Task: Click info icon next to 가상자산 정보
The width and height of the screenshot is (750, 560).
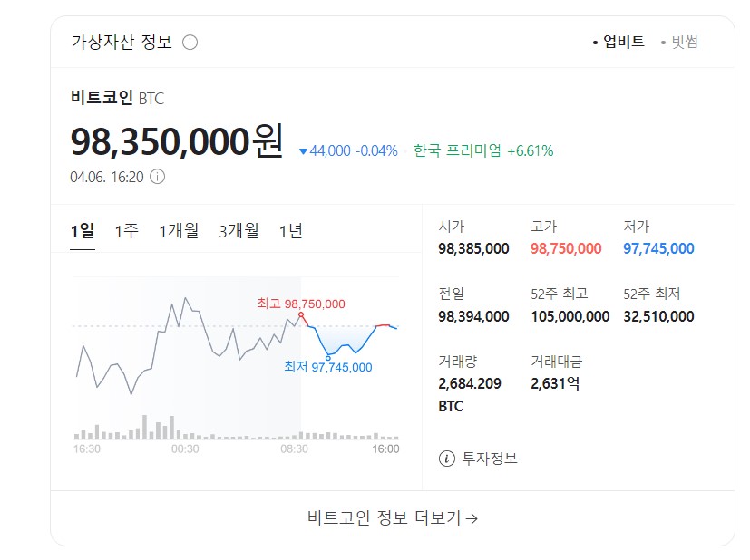Action: (x=190, y=43)
